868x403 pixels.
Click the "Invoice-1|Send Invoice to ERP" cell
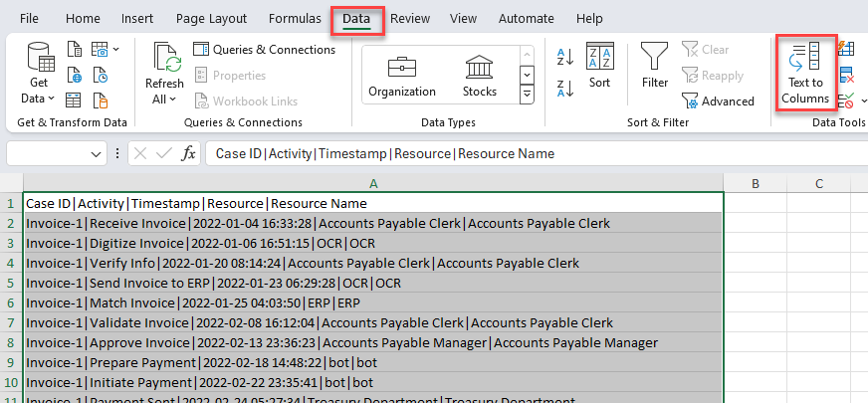[x=373, y=284]
